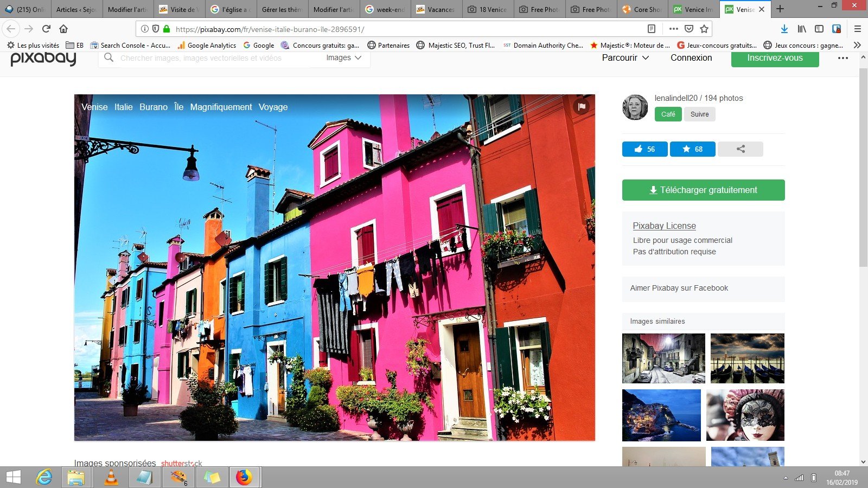Click Télécharger gratuitement button
The height and width of the screenshot is (488, 868).
703,190
